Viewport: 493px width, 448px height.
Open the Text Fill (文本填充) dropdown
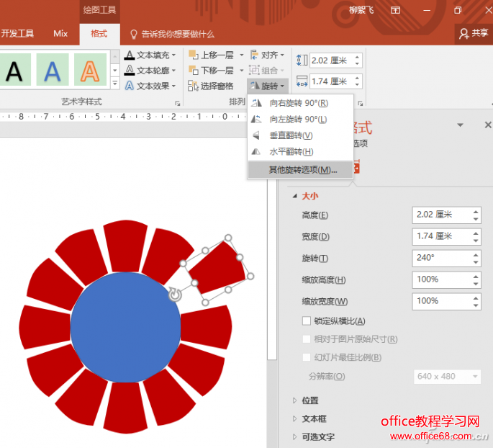click(150, 55)
